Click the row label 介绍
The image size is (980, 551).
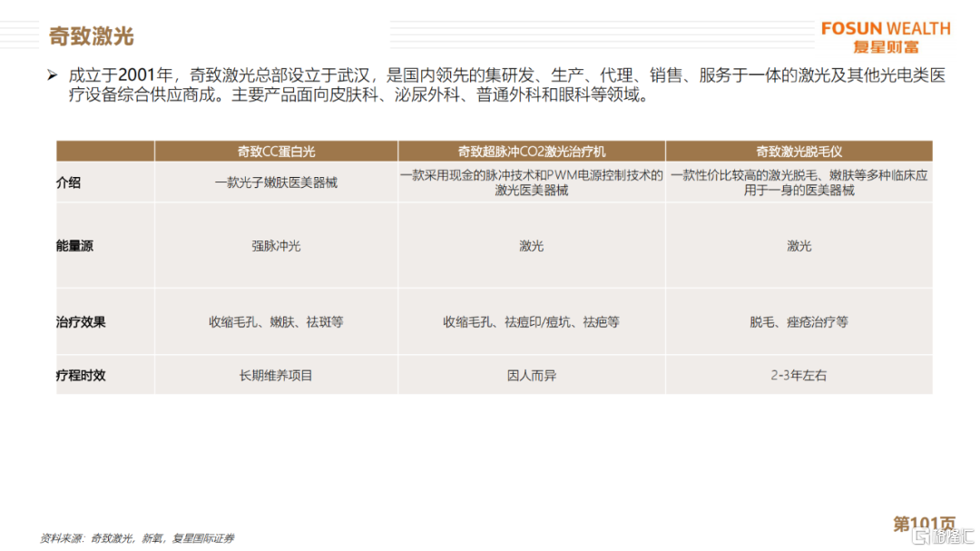[69, 182]
